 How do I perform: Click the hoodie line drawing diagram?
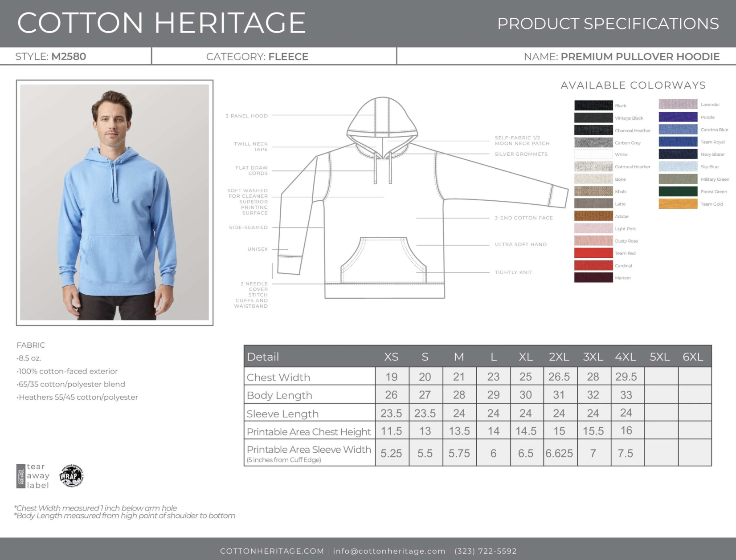point(423,198)
